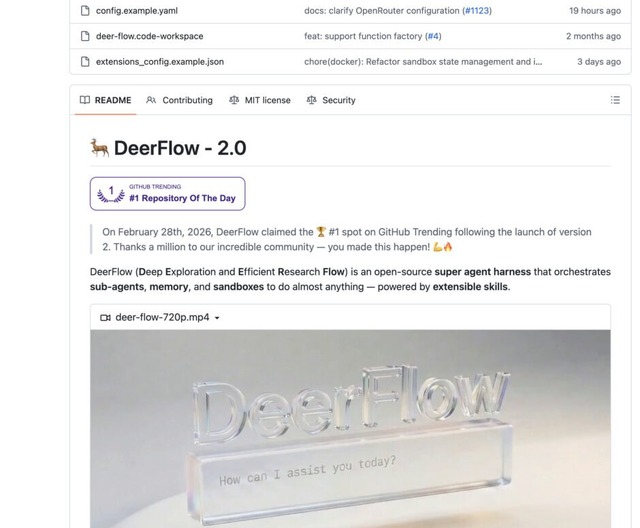This screenshot has width=640, height=528.
Task: Open the config.example.yaml file
Action: (x=137, y=11)
